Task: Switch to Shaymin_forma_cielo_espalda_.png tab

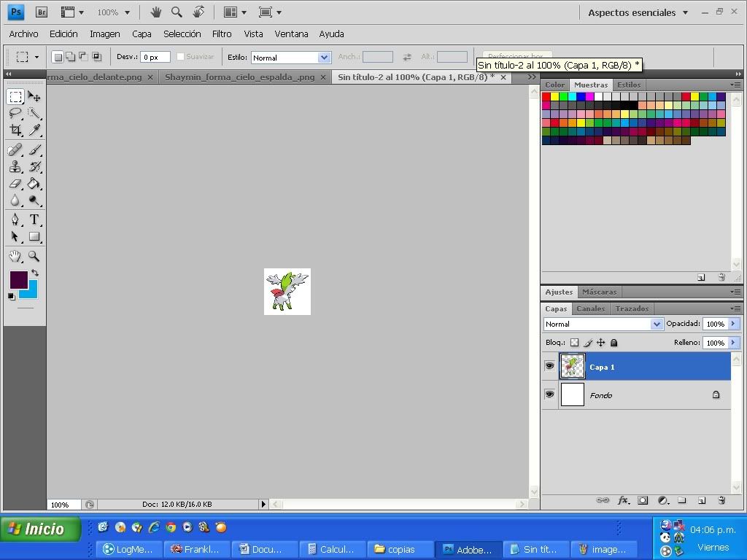Action: pos(239,77)
